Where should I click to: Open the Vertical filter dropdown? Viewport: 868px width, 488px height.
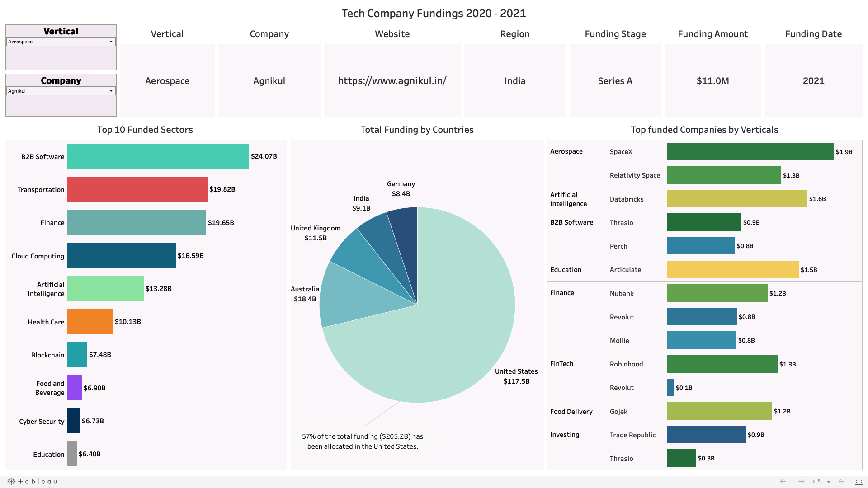(61, 42)
